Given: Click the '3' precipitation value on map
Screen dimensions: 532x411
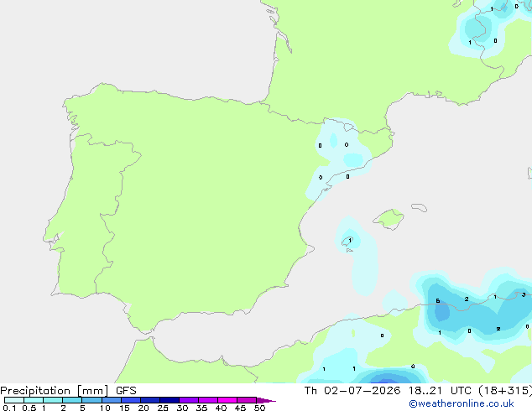Looking at the screenshot, I should [x=524, y=294].
